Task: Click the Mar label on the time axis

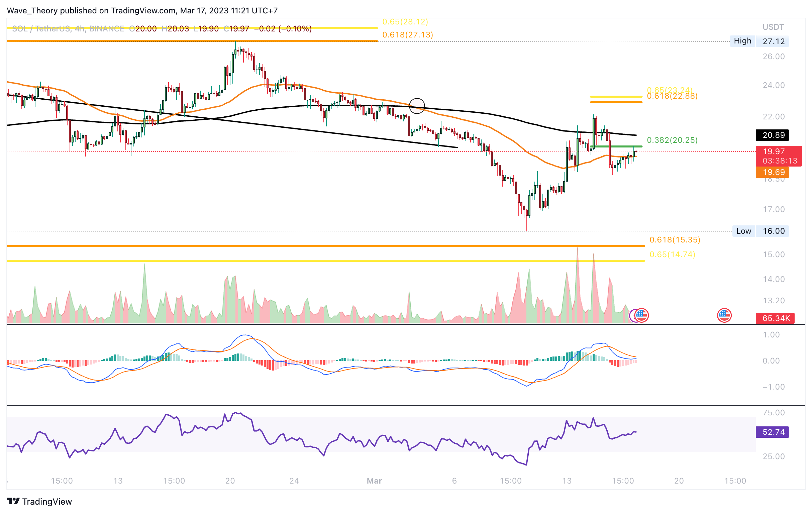Action: pos(374,481)
